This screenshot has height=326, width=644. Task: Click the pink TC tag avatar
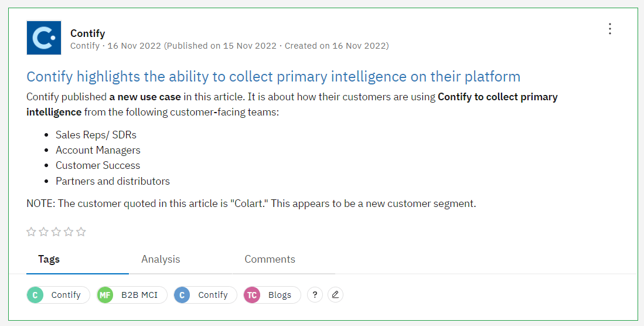(252, 295)
